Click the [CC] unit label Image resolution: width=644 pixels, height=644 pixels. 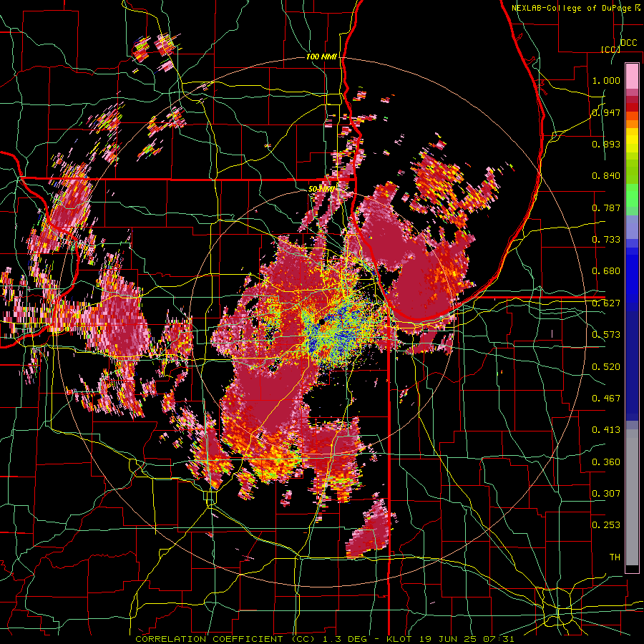pos(610,49)
